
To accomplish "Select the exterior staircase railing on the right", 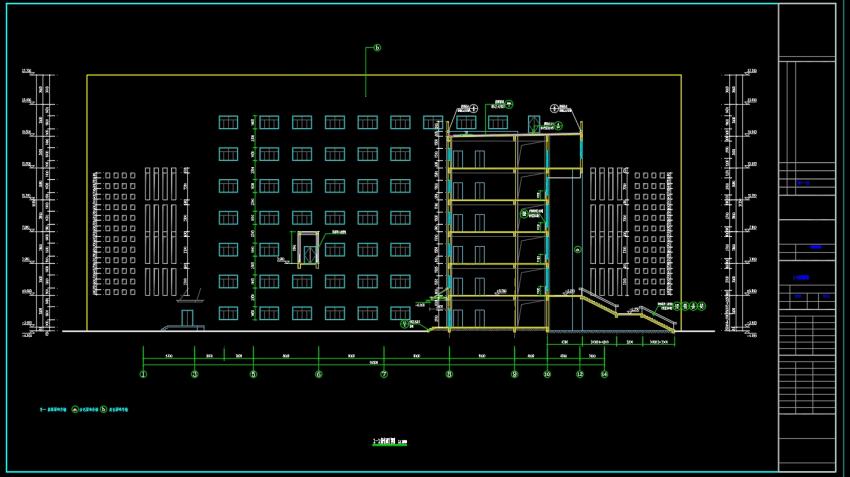I will point(628,311).
